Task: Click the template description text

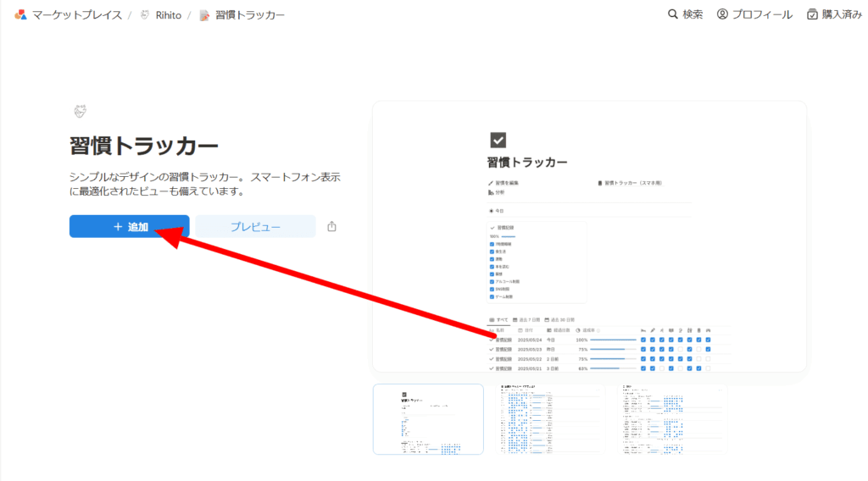Action: (x=205, y=184)
